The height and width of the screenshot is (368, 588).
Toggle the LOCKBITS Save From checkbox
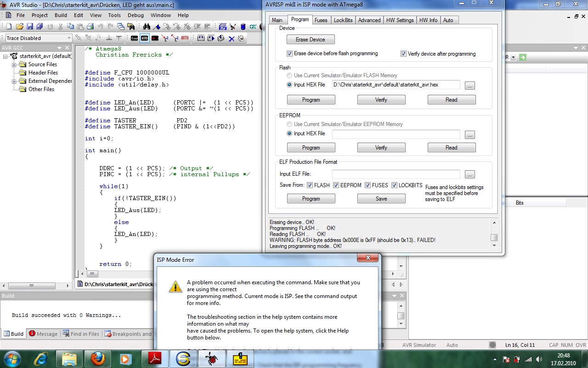pos(394,185)
